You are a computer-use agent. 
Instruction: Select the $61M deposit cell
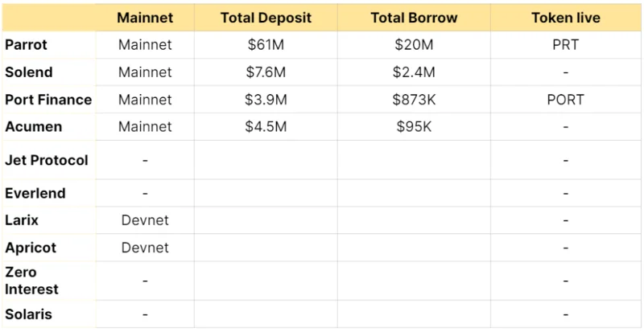[x=266, y=45]
